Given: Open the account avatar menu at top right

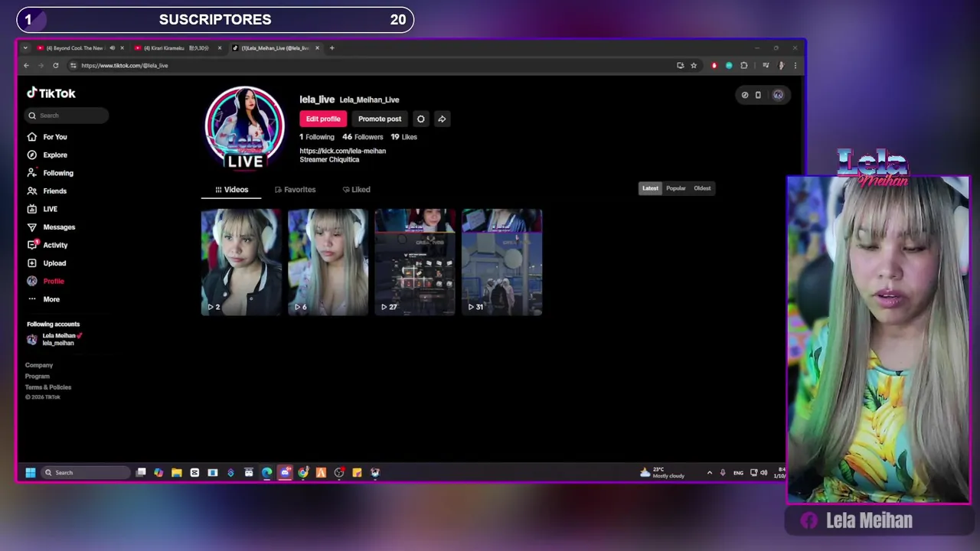Looking at the screenshot, I should coord(778,95).
